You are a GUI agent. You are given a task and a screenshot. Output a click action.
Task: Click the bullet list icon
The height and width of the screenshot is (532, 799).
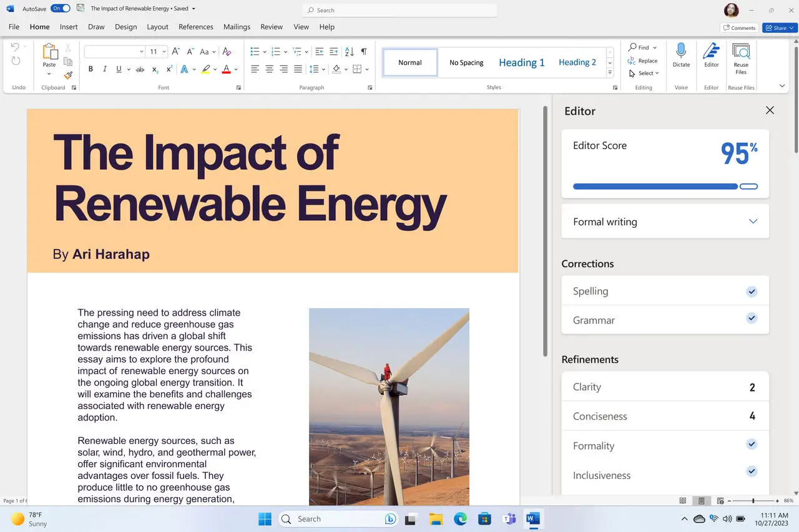tap(255, 52)
